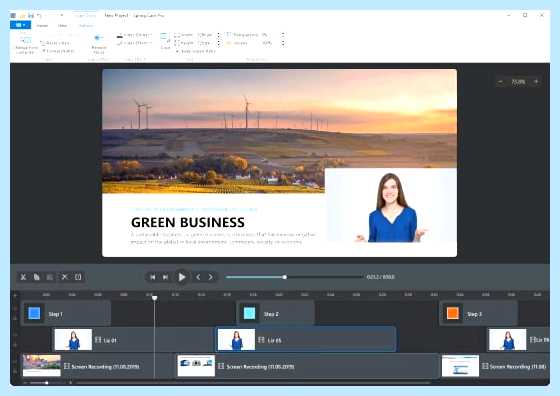The image size is (560, 396).
Task: Click the Width value field
Action: tap(205, 35)
